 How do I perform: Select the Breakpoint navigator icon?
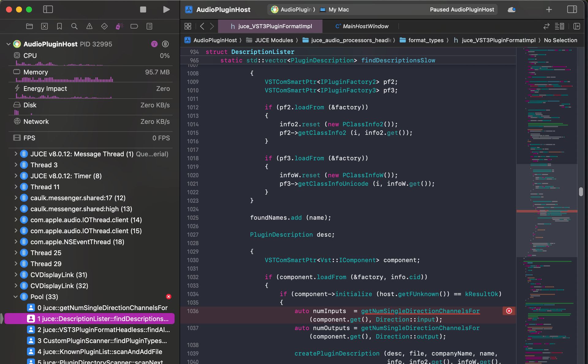pos(134,26)
